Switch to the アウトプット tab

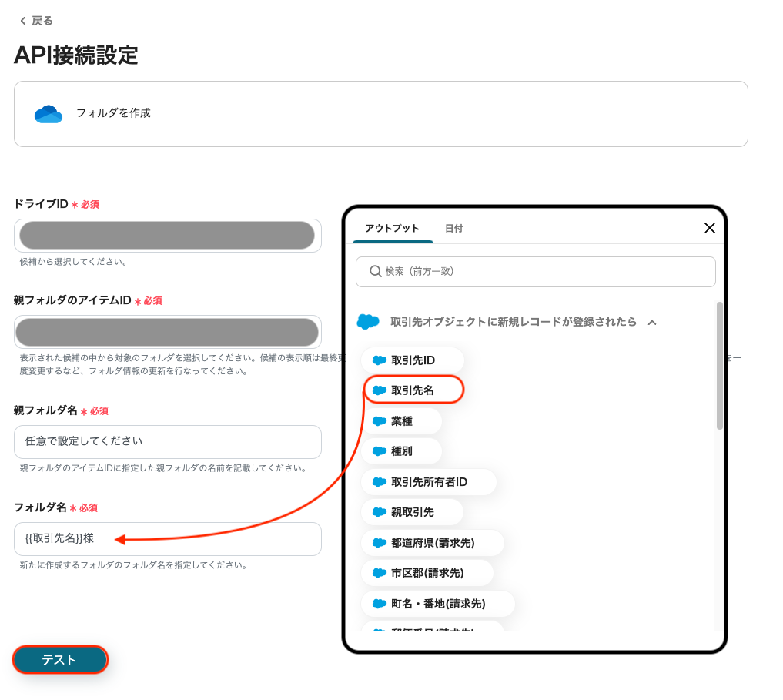392,229
